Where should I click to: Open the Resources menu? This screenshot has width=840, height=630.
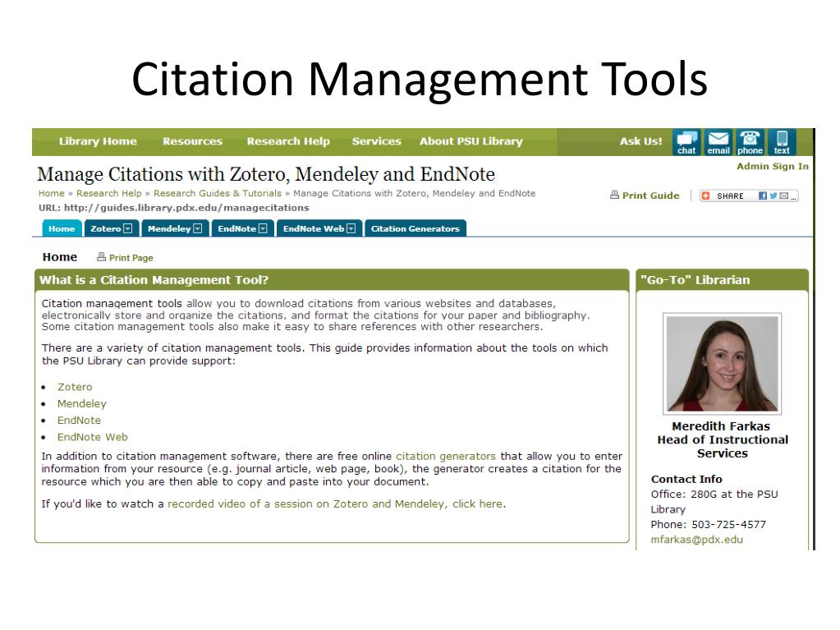coord(192,141)
